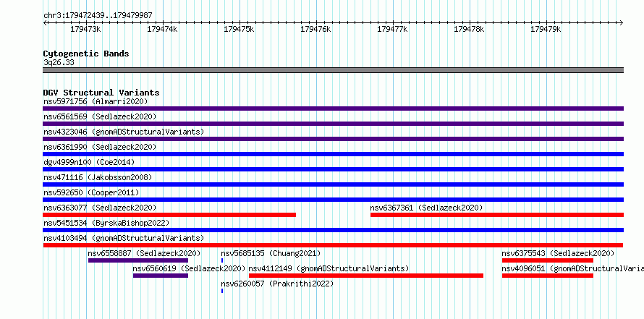Viewport: 644px width, 319px height.
Task: Select the nsv5451534 (ByrskaBishop2022) label
Action: pos(106,223)
